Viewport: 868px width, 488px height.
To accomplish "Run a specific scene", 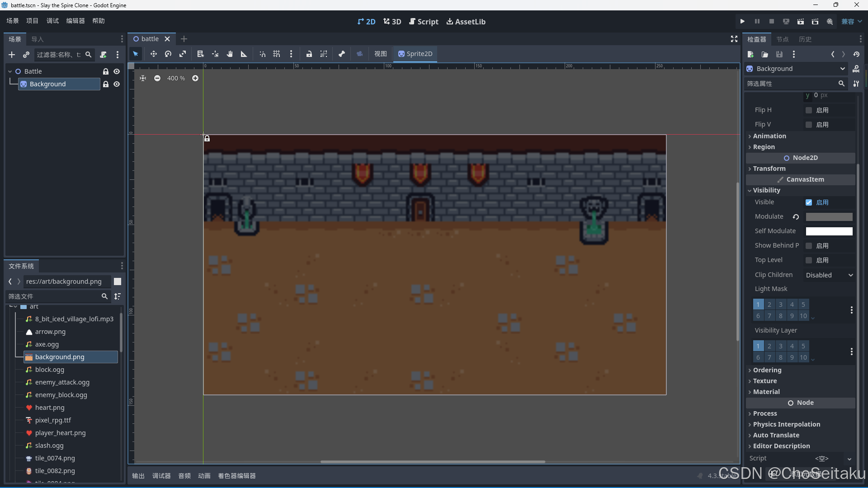I will [x=815, y=21].
